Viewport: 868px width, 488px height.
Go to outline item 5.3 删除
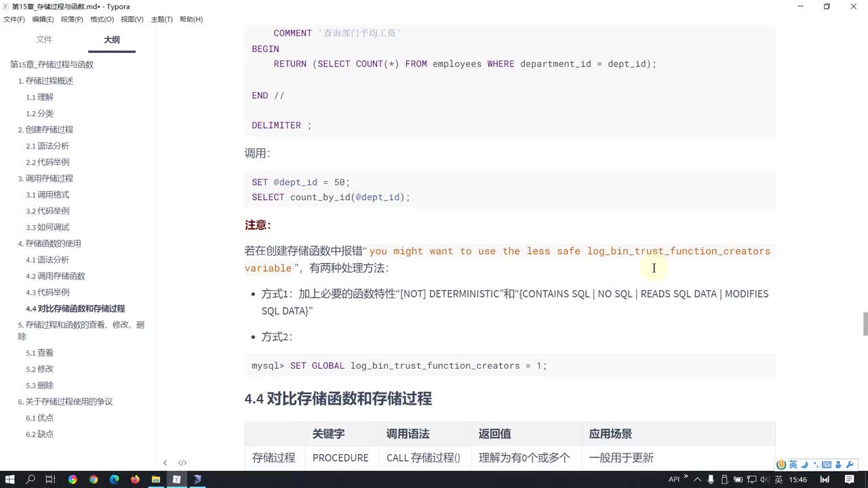(x=39, y=385)
